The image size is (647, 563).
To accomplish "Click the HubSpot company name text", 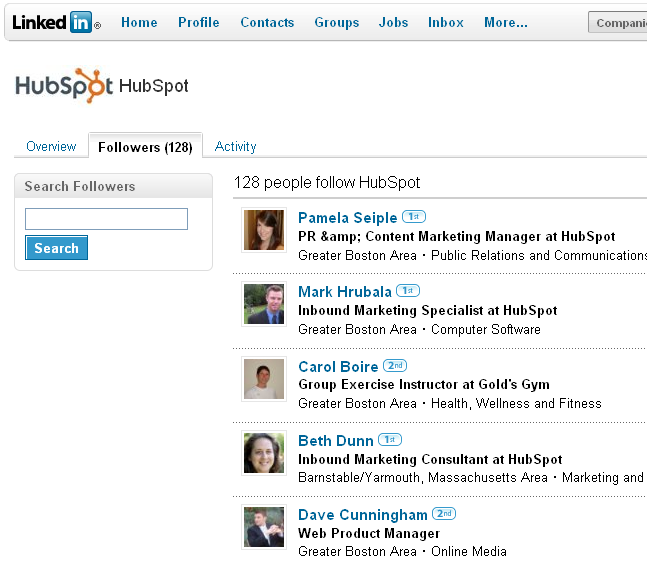I will click(x=153, y=86).
